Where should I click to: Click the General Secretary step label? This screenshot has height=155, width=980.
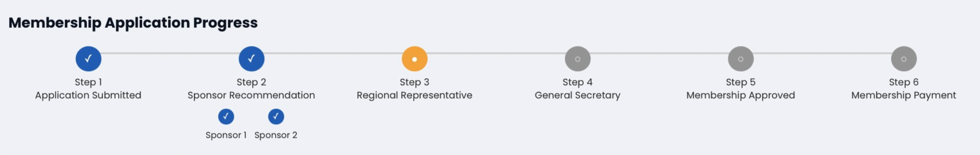tap(578, 95)
